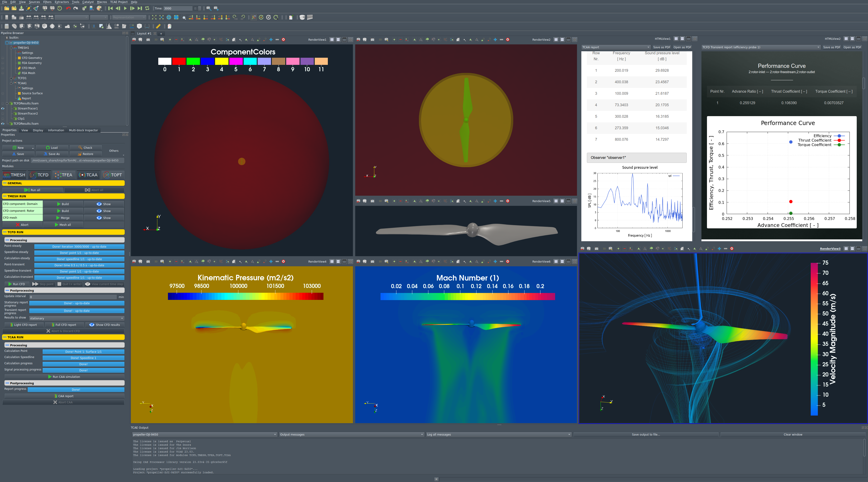Click the magenta component color swatch 5

point(236,61)
